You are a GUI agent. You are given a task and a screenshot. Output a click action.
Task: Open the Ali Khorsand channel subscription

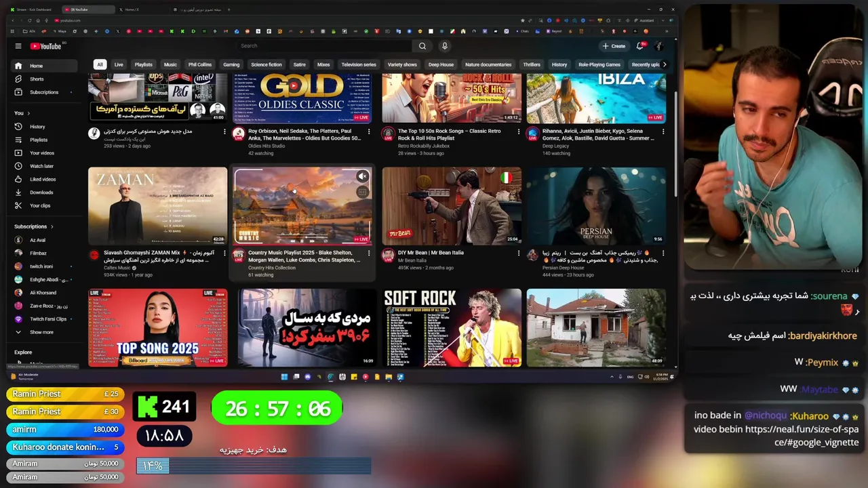pyautogui.click(x=45, y=293)
